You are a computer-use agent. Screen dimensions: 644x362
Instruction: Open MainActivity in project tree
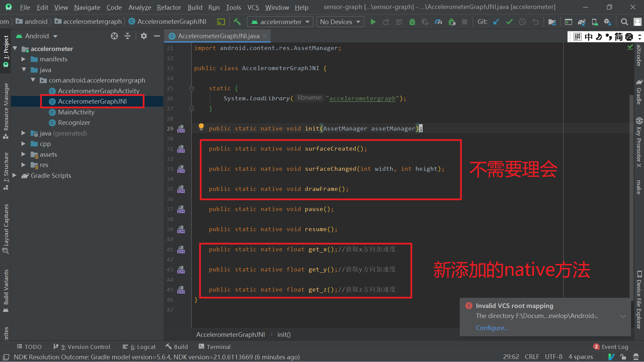[76, 112]
